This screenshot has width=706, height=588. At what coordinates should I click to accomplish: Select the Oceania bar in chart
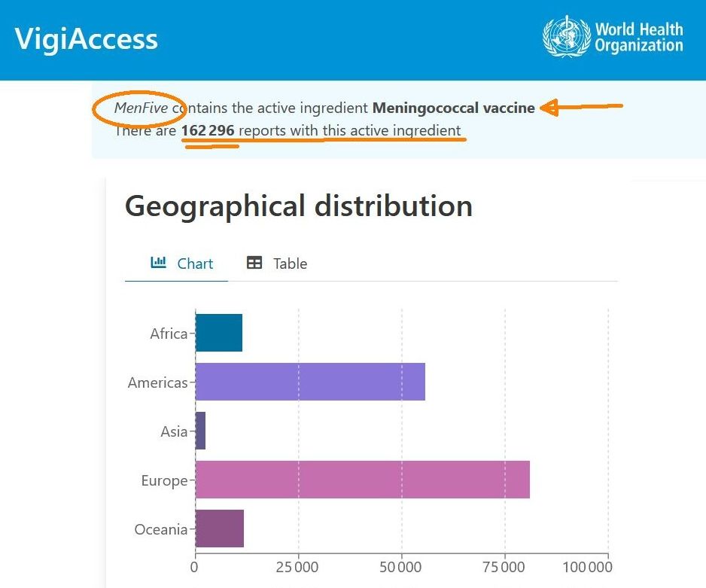point(220,529)
